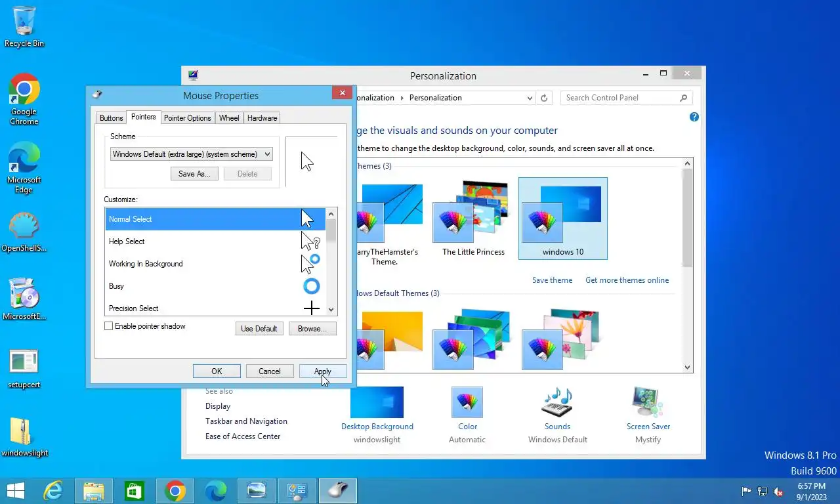Click the network tray icon
Screen dimensions: 840x504
coord(763,491)
